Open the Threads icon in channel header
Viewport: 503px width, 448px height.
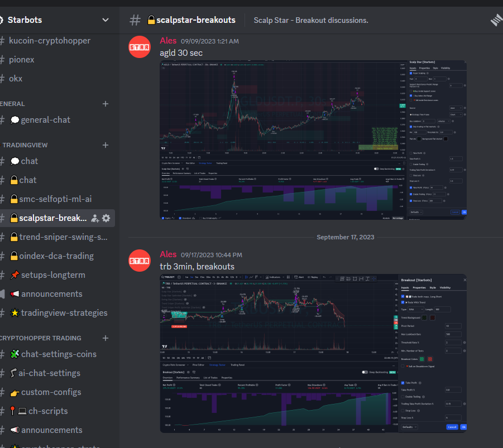click(x=497, y=20)
